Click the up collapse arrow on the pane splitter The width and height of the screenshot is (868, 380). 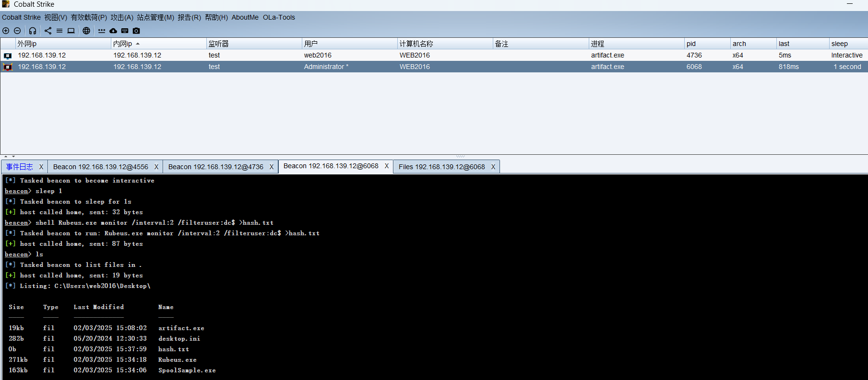(x=6, y=156)
